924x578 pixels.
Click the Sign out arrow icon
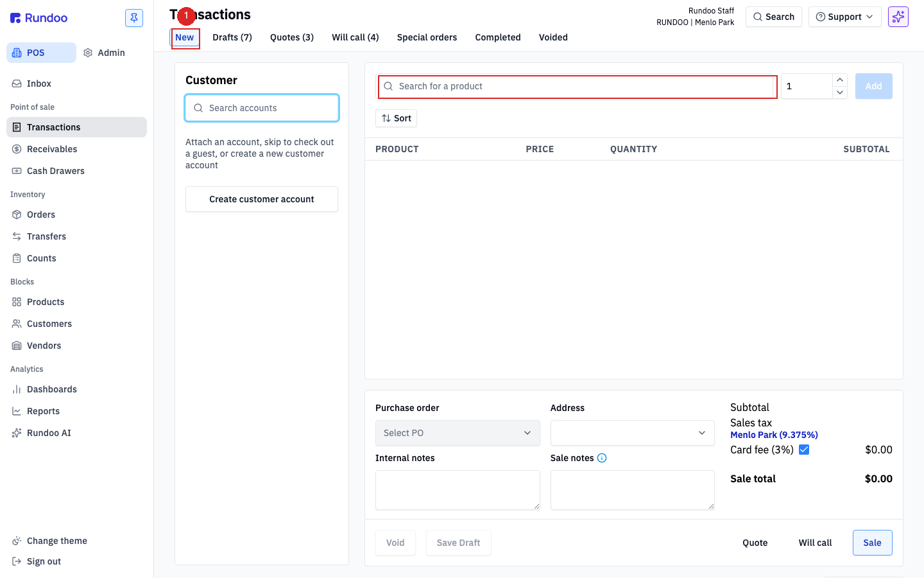(x=17, y=561)
